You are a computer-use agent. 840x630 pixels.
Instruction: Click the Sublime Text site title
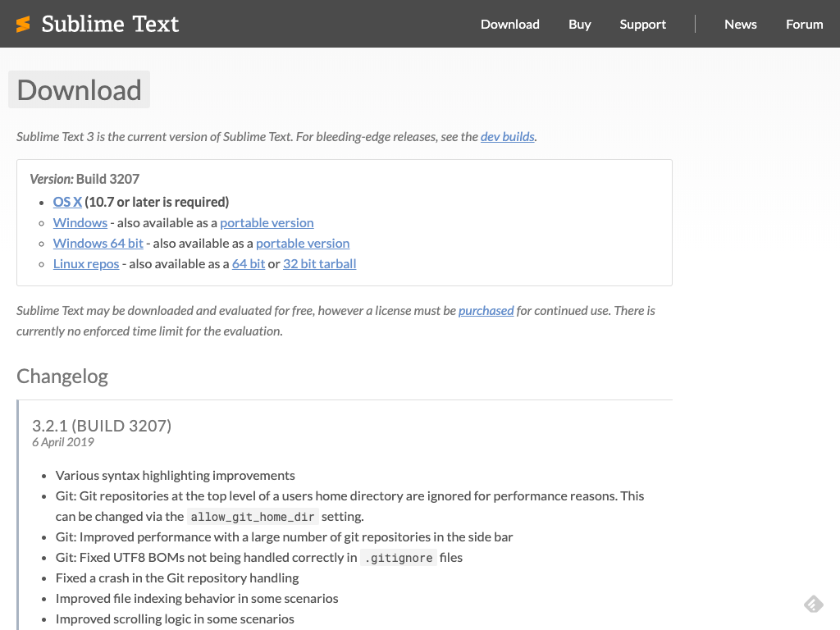[110, 24]
